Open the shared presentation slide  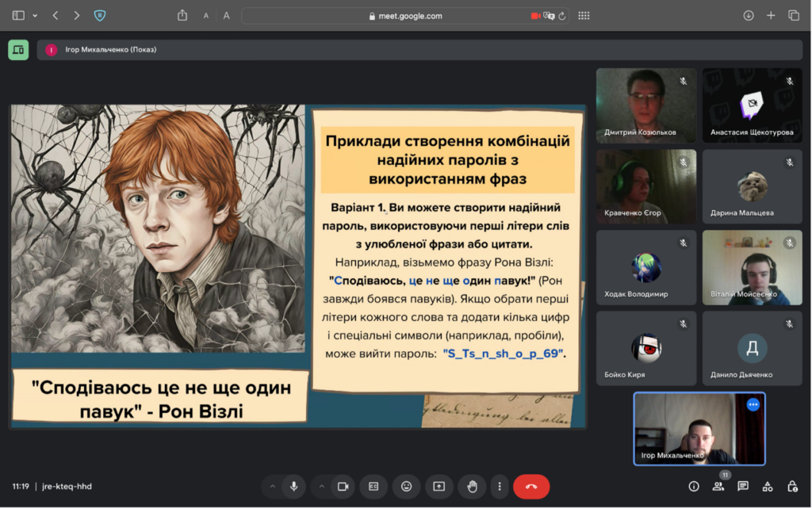click(298, 266)
